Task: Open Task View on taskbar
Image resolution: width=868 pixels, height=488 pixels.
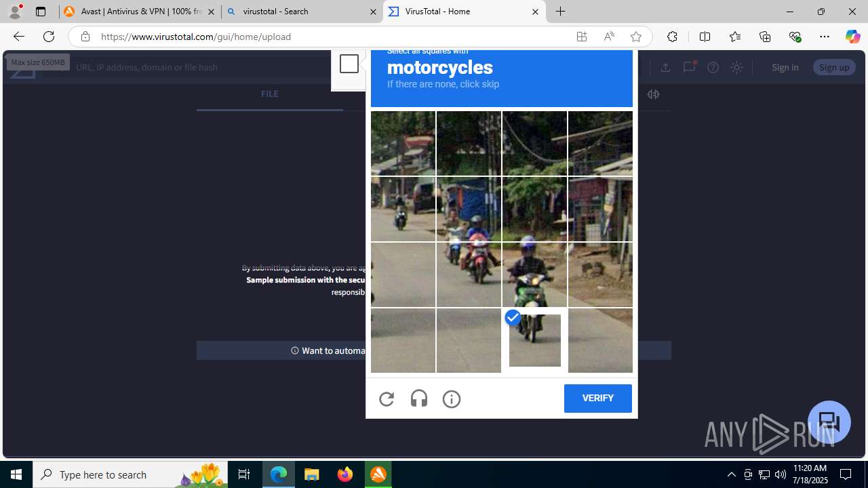Action: click(244, 474)
